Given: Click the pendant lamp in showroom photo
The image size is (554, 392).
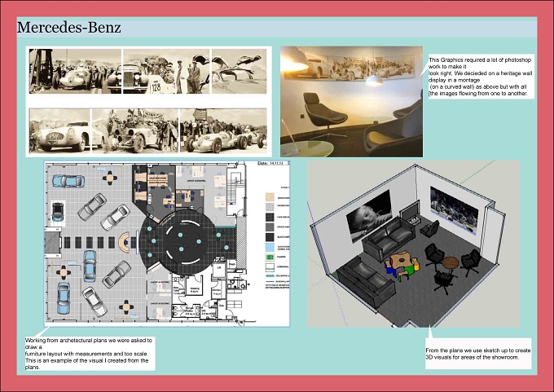Looking at the screenshot, I should pos(374,81).
